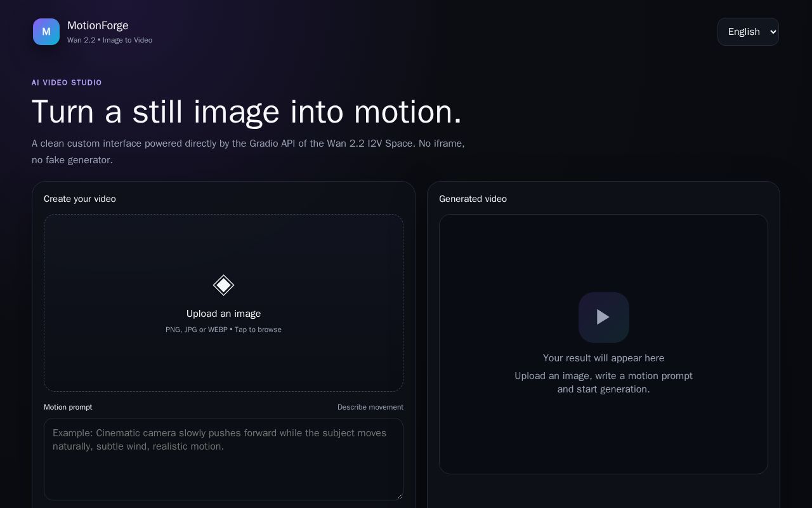Image resolution: width=812 pixels, height=508 pixels.
Task: Click the 'Generated video' panel title
Action: (473, 199)
